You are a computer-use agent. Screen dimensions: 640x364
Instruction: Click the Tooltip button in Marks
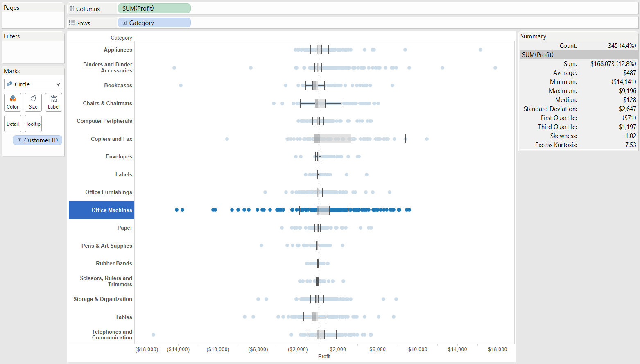tap(33, 124)
